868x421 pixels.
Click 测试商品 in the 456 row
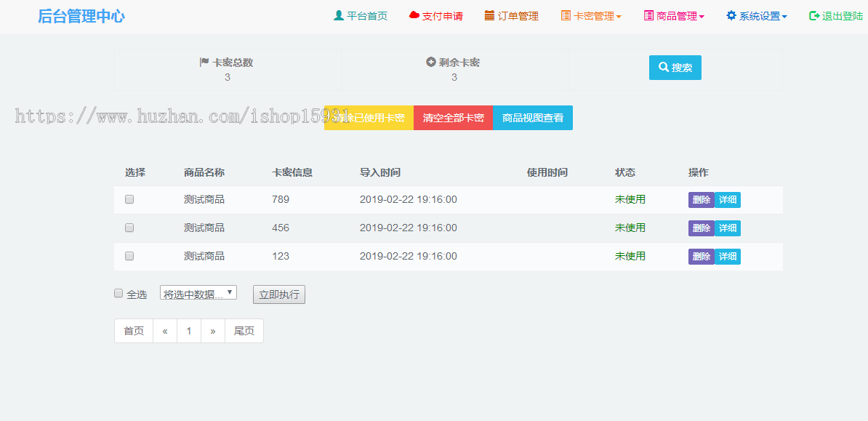[204, 228]
